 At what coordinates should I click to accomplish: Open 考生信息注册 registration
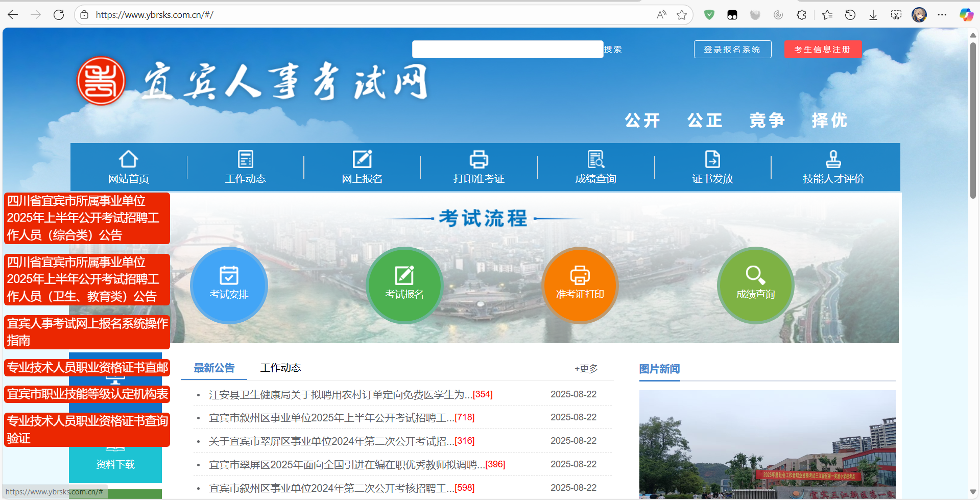click(x=822, y=49)
